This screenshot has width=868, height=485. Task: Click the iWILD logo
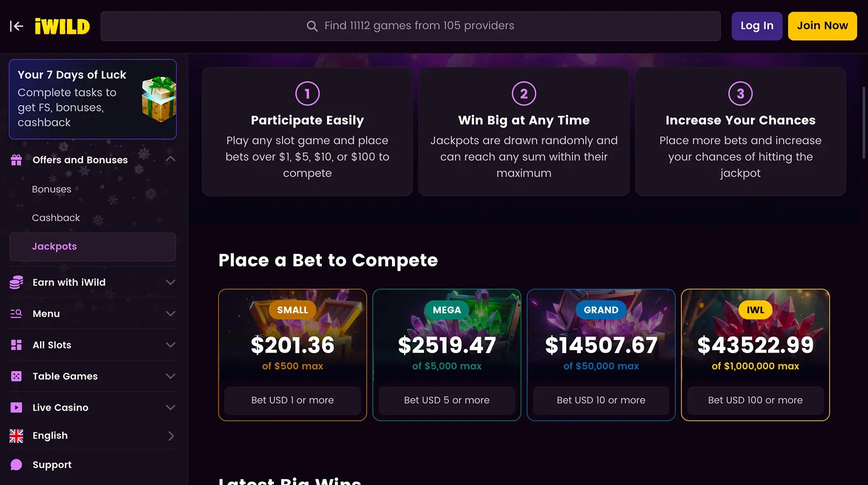[x=62, y=26]
